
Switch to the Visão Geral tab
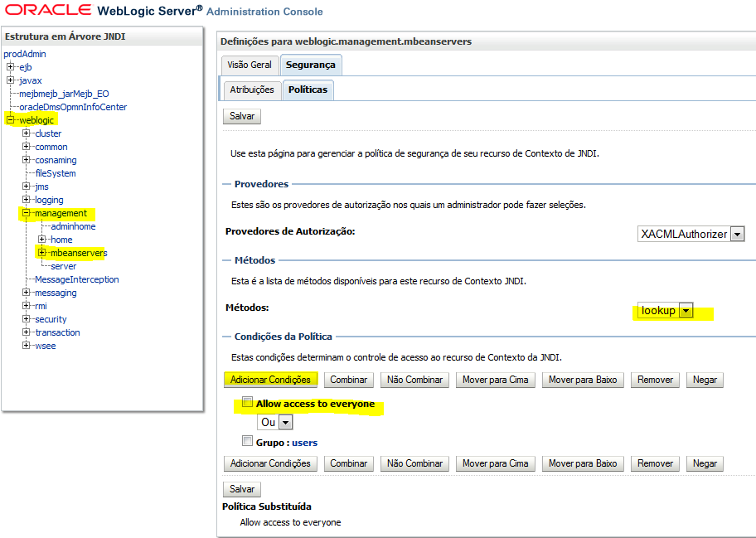[250, 65]
